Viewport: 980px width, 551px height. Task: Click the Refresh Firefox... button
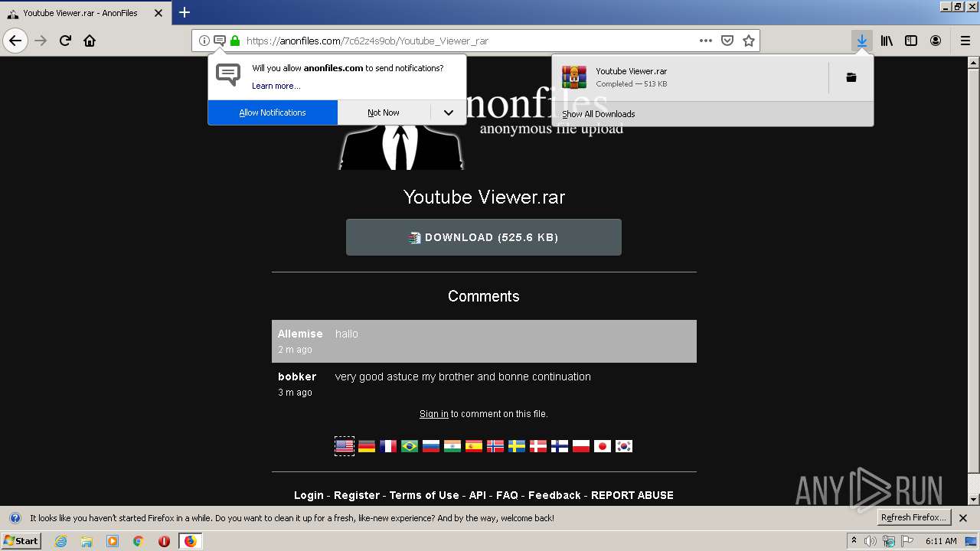click(913, 518)
